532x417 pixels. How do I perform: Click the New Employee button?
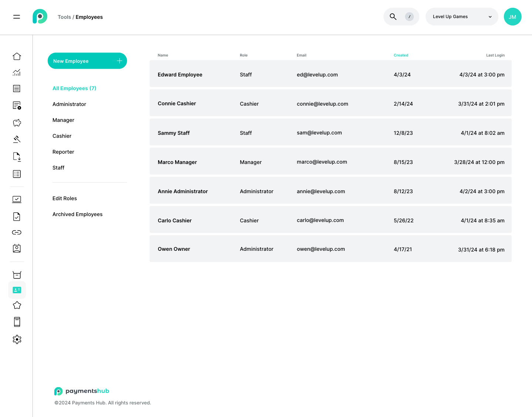(x=87, y=61)
